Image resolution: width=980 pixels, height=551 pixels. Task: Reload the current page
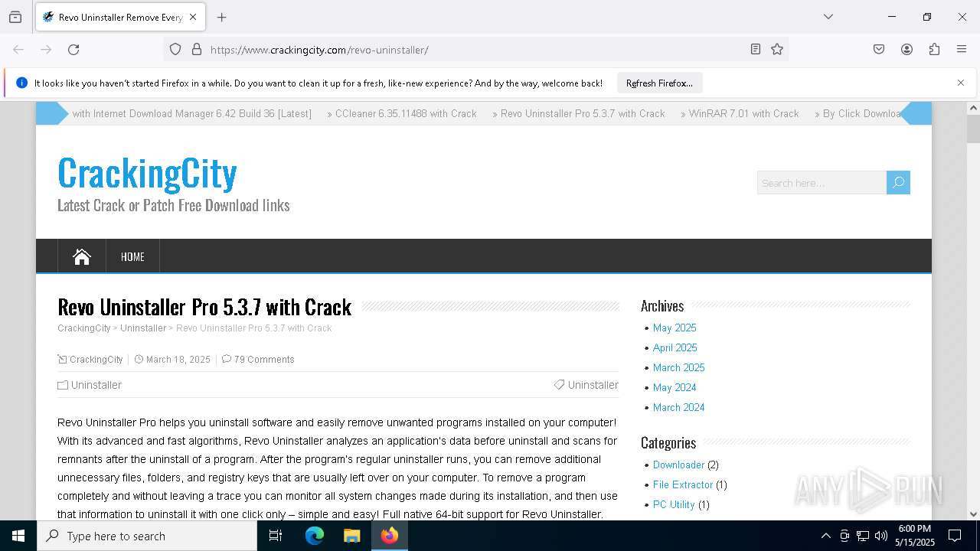pos(73,49)
